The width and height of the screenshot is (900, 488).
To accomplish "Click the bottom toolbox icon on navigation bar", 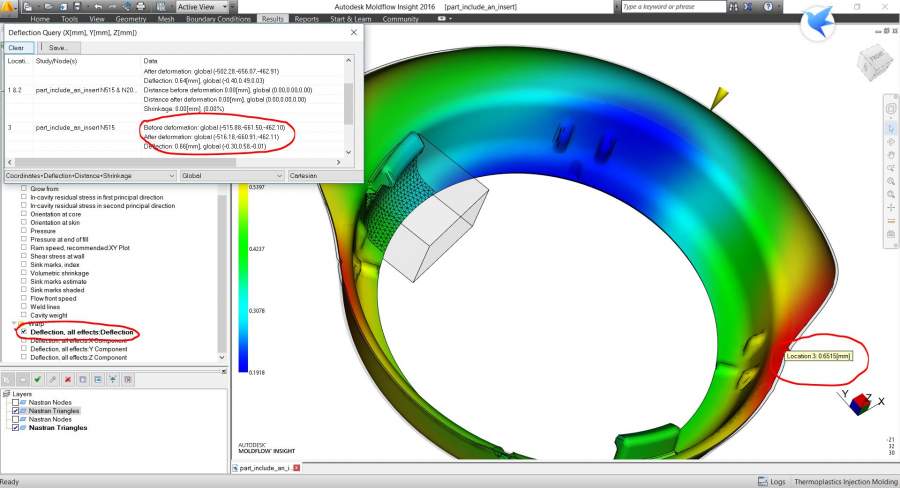I will coord(891,234).
